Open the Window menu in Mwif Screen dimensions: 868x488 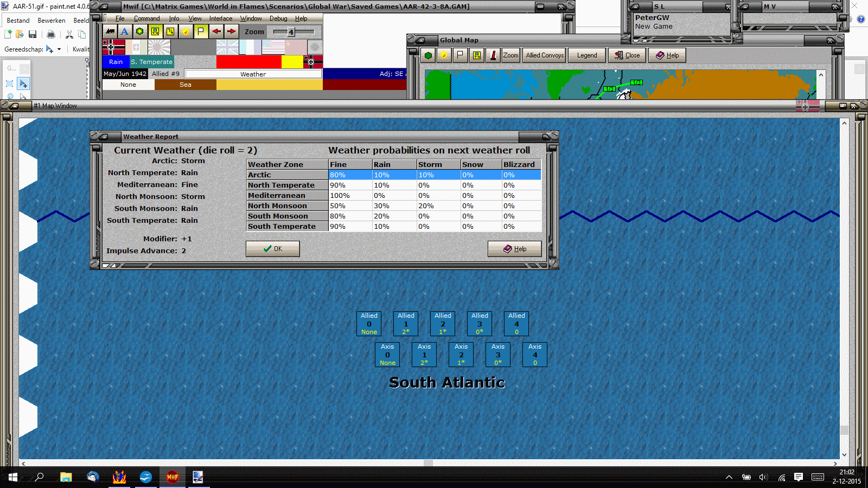[x=251, y=18]
